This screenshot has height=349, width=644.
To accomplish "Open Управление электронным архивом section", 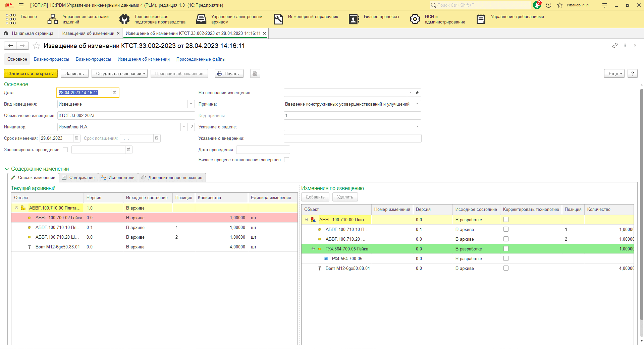I will pos(229,19).
